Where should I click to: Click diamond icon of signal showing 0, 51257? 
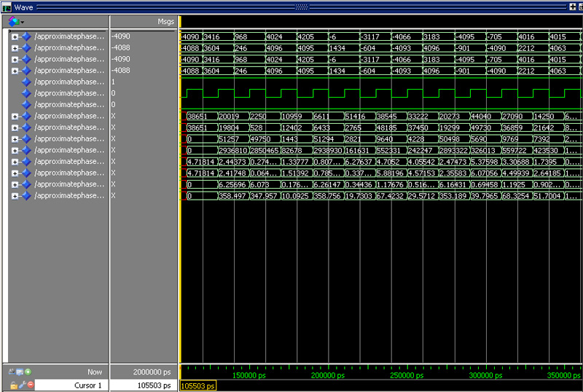click(x=26, y=138)
